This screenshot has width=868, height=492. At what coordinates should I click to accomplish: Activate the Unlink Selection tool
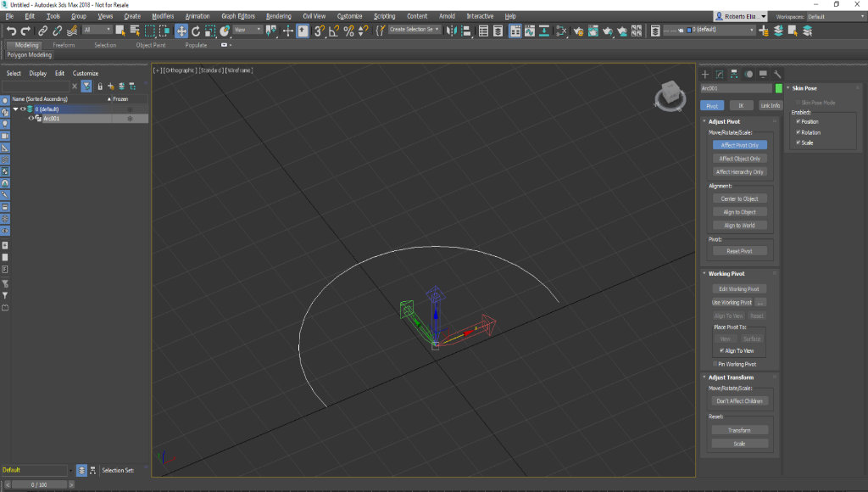[57, 31]
